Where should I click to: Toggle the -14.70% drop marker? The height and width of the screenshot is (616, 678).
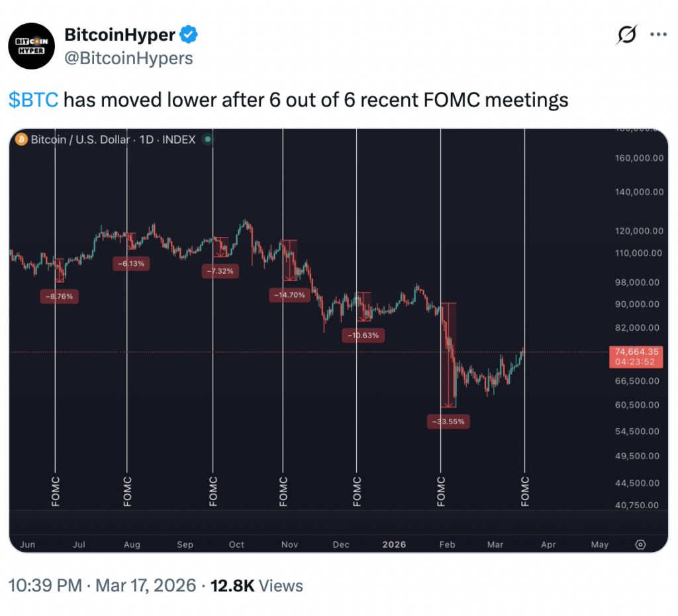290,295
